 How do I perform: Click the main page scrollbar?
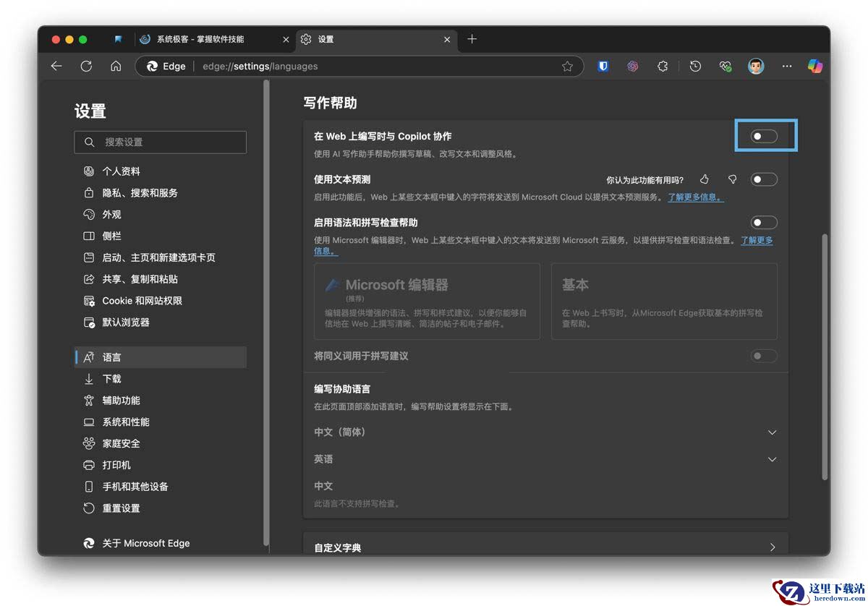[825, 357]
